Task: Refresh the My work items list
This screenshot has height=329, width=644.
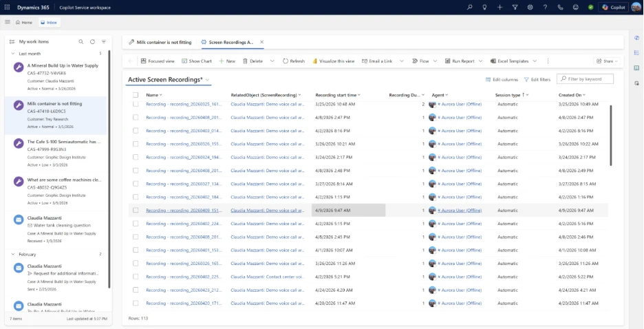Action: point(92,41)
